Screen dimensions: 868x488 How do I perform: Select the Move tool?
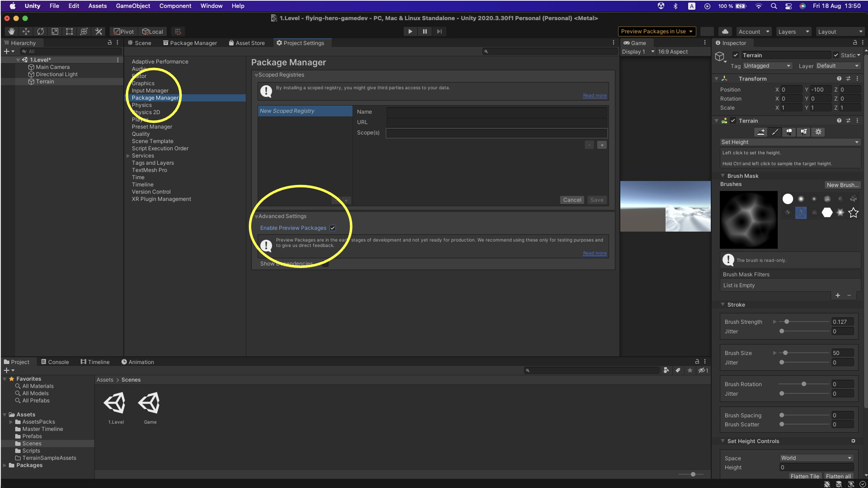pyautogui.click(x=26, y=32)
